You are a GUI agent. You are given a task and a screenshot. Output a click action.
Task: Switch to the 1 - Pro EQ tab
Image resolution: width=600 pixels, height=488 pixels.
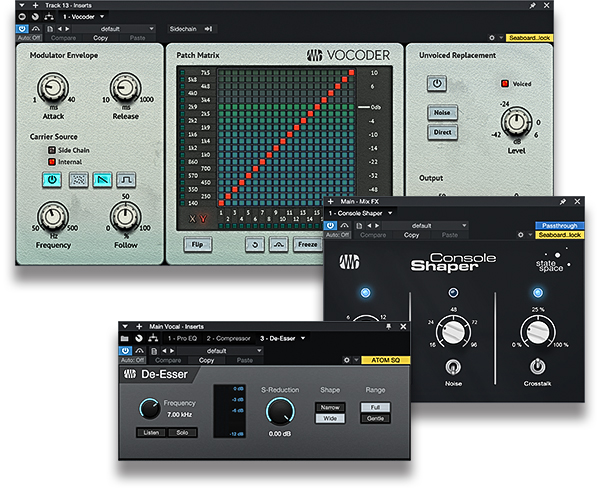pyautogui.click(x=182, y=338)
